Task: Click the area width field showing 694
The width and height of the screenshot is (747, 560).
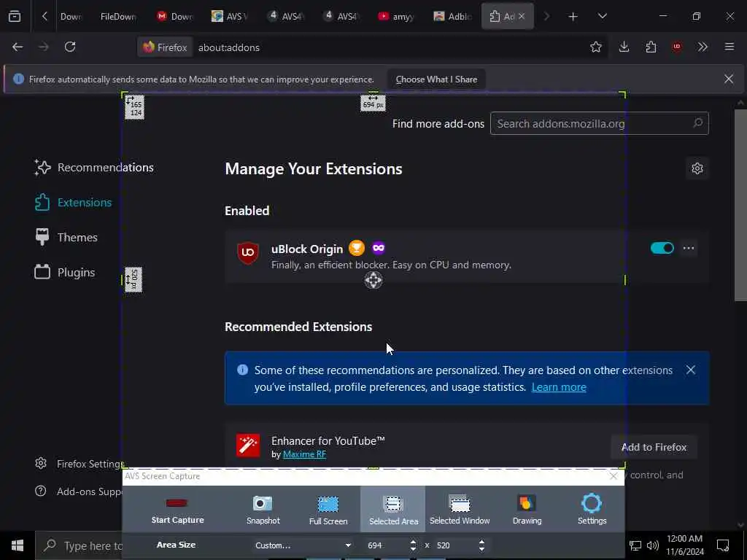Action: coord(385,545)
